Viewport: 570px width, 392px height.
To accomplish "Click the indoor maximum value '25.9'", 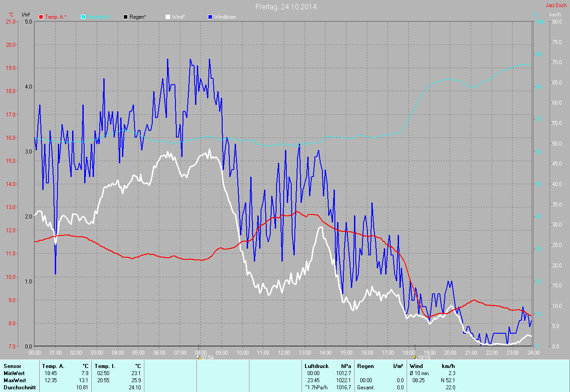I will [135, 380].
